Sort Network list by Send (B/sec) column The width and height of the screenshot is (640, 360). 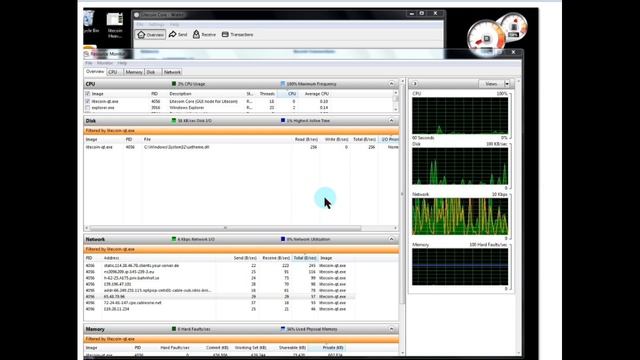[244, 258]
